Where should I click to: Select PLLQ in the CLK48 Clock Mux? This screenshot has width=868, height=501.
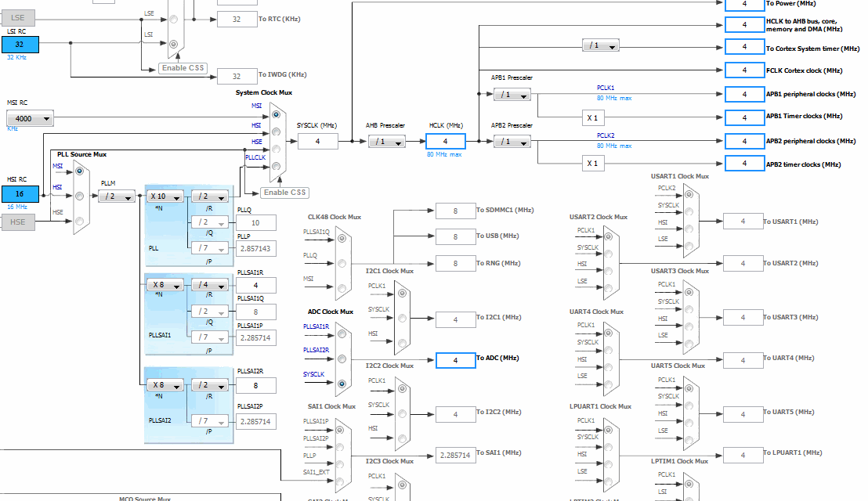342,263
